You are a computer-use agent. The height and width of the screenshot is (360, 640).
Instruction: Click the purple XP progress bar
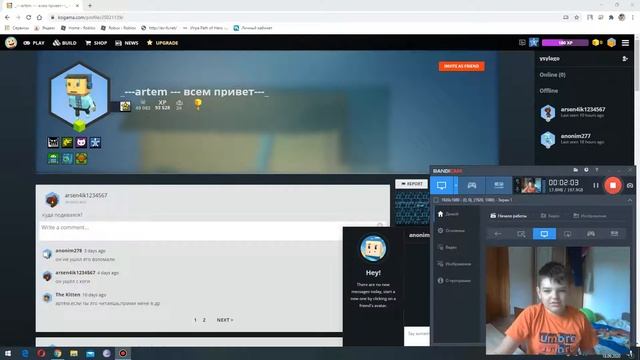[x=565, y=42]
